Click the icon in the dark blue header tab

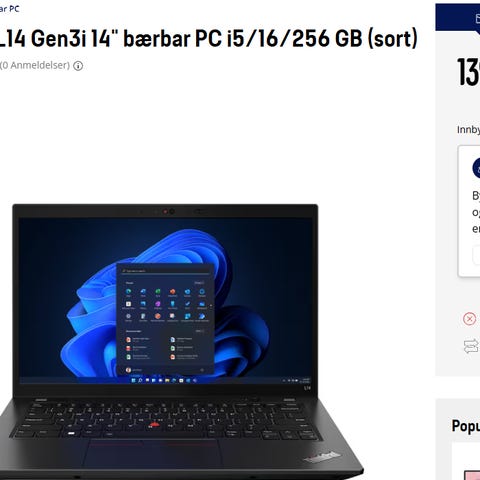[478, 19]
